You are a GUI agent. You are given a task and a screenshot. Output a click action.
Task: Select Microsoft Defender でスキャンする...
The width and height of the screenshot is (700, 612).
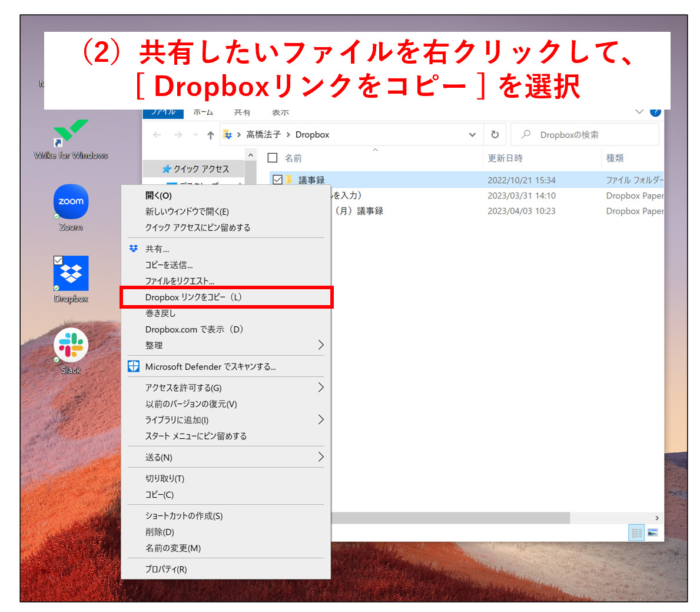click(226, 366)
